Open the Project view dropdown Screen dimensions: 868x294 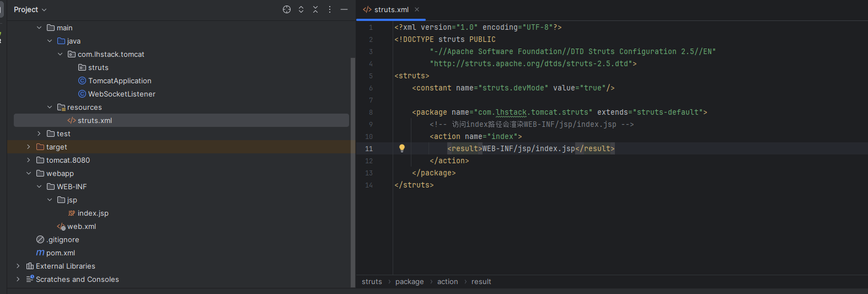tap(30, 9)
